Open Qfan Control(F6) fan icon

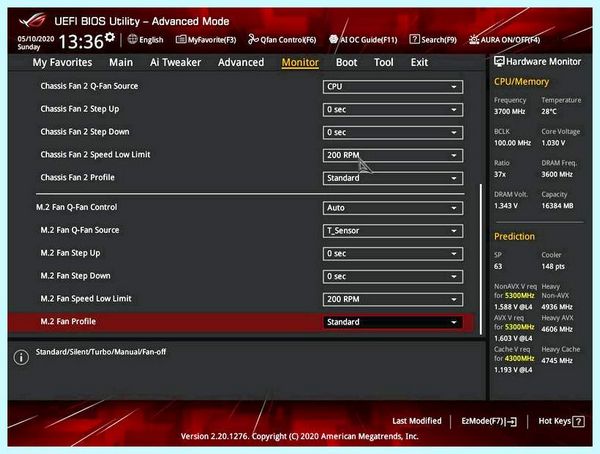(253, 39)
